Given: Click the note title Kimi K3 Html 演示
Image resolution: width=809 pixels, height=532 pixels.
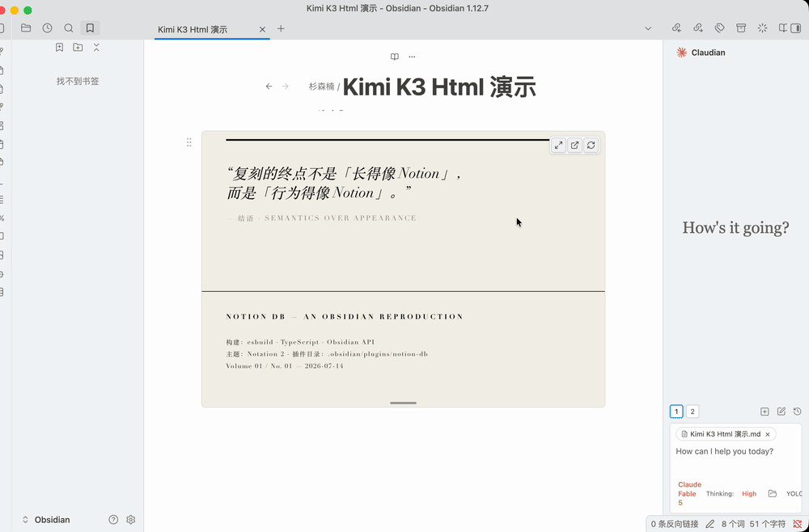Looking at the screenshot, I should 439,87.
